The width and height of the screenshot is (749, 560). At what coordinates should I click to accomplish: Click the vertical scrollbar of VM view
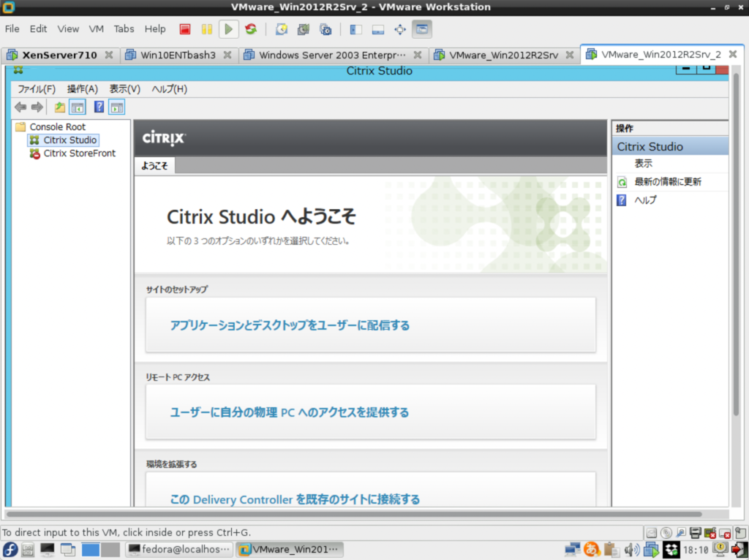click(736, 243)
